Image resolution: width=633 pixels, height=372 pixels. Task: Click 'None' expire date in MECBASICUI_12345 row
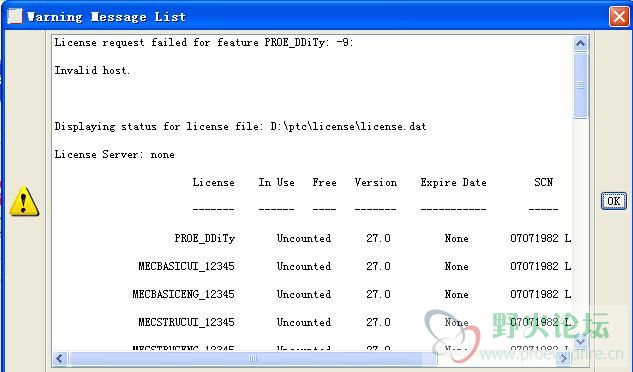(457, 266)
